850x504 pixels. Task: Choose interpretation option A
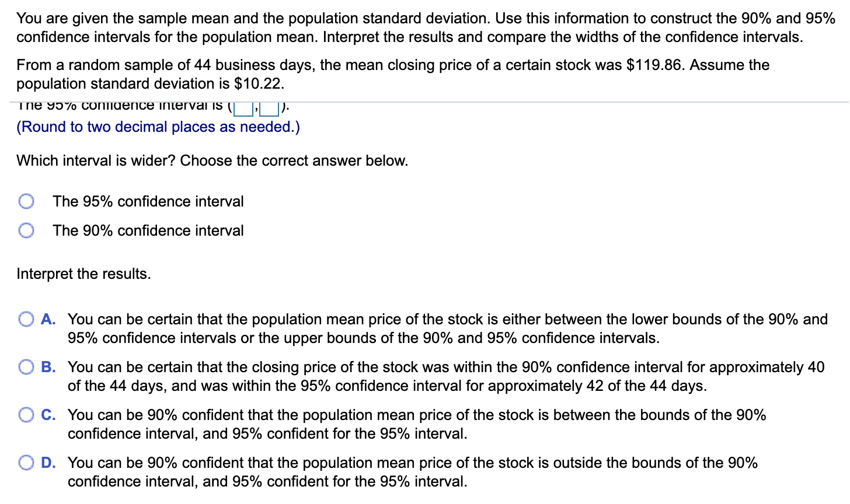point(26,318)
